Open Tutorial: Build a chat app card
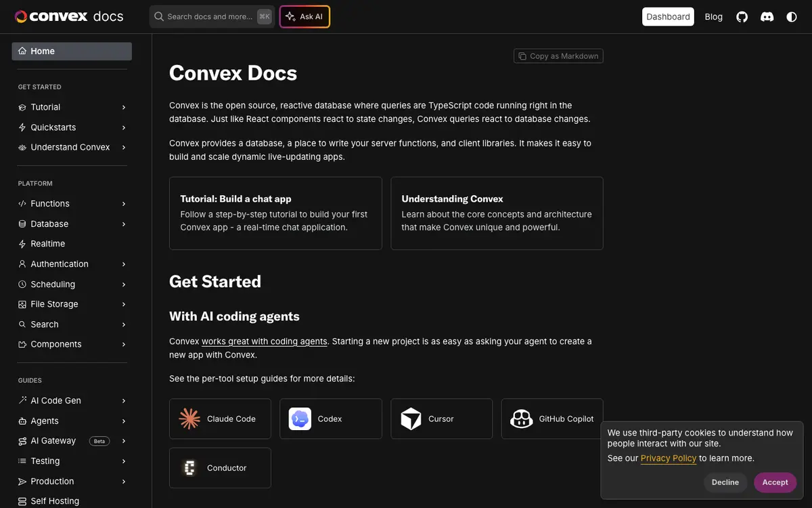812x508 pixels. point(275,213)
